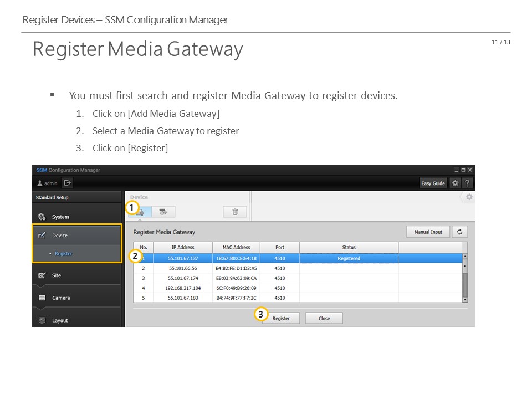
Task: Click the Layout sidebar icon
Action: [x=42, y=320]
